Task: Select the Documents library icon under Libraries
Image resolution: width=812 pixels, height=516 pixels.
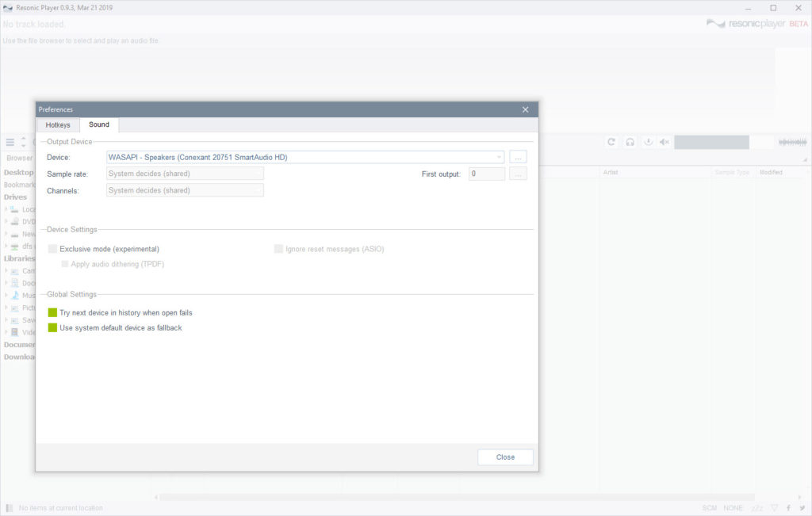Action: [14, 283]
